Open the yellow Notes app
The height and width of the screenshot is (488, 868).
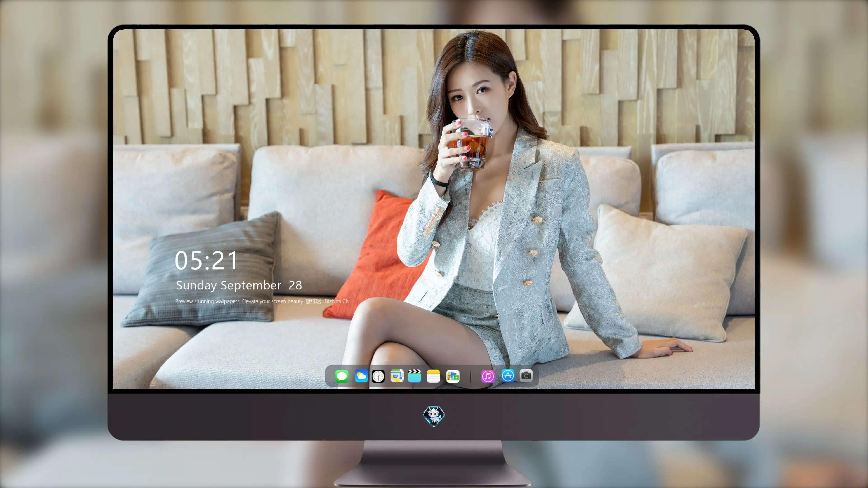(433, 376)
